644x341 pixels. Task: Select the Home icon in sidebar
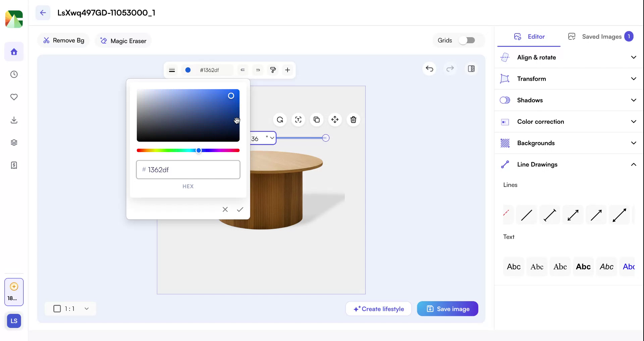click(14, 52)
